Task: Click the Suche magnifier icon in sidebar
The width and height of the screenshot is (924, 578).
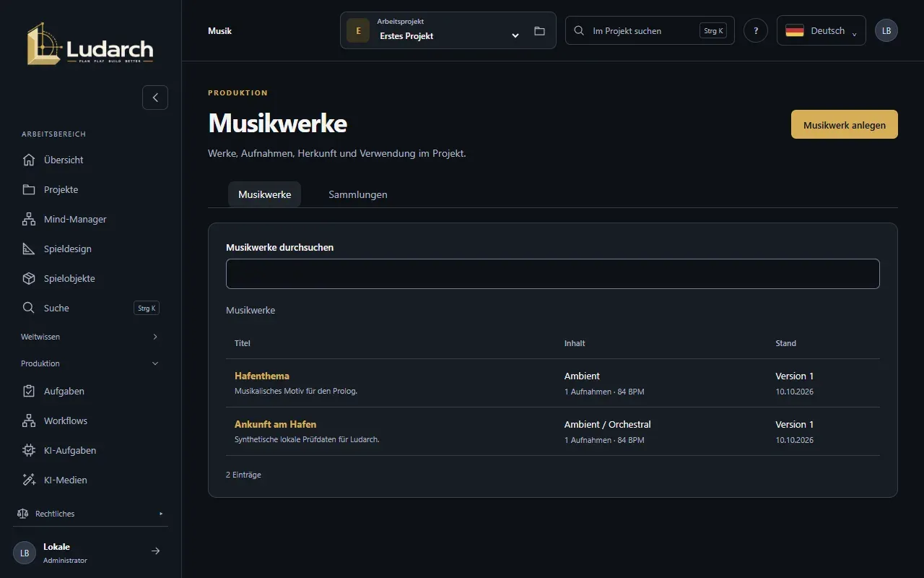Action: 29,308
